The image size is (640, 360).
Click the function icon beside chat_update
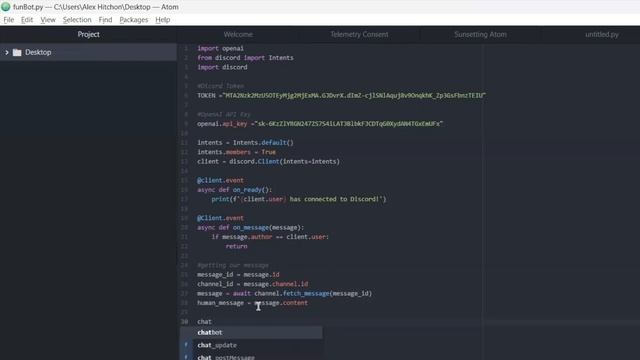pos(186,345)
